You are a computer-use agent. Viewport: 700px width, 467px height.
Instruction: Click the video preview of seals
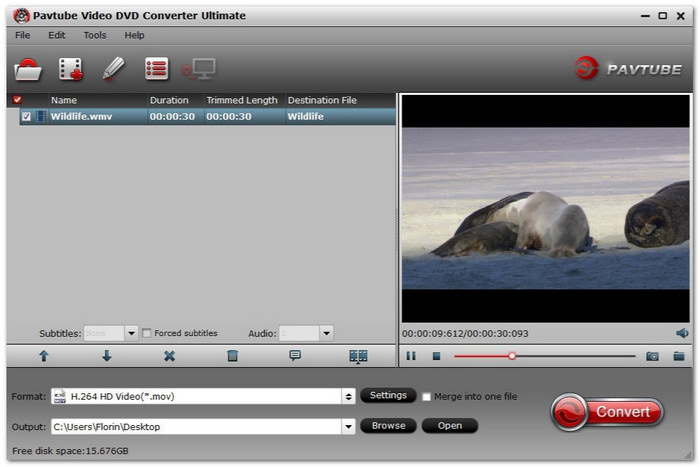(x=545, y=208)
